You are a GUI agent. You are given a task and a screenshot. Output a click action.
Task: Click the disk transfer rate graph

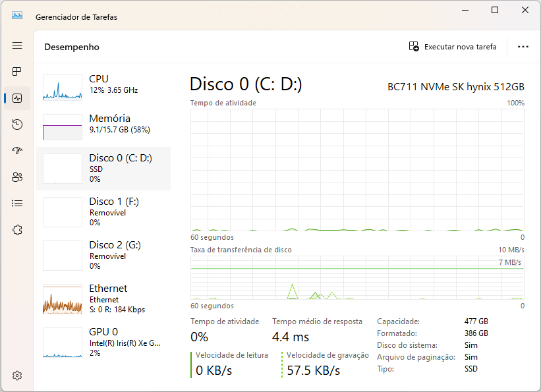click(x=357, y=277)
